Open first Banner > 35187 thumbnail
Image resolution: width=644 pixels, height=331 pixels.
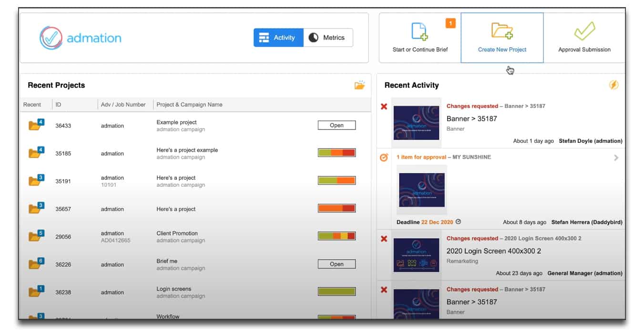click(x=416, y=123)
